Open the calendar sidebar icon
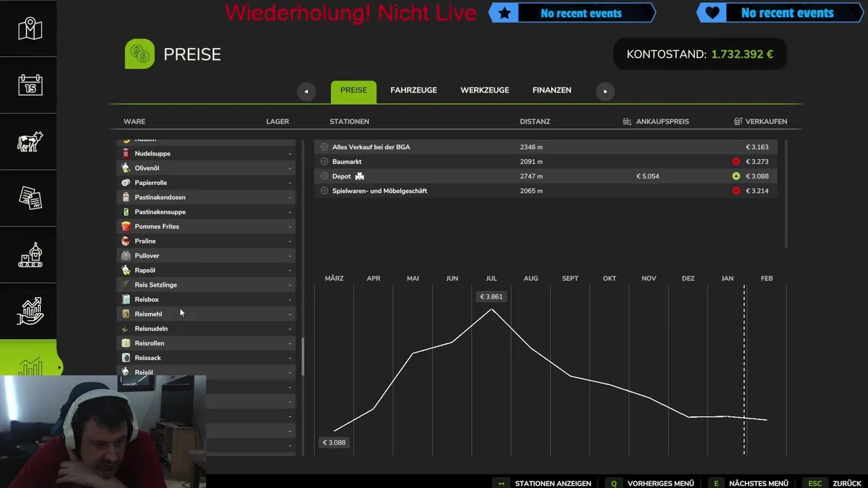Screen dimensions: 868x488 (x=31, y=85)
